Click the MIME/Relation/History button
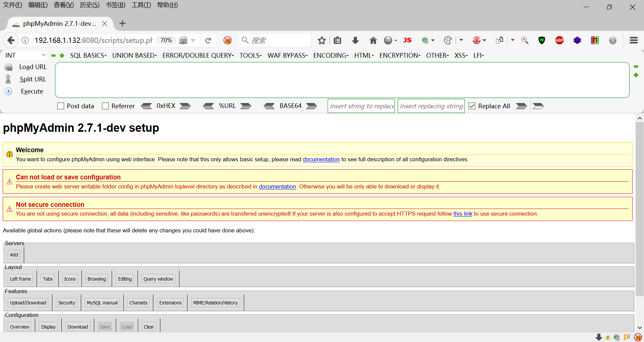The width and height of the screenshot is (644, 342). pos(215,303)
